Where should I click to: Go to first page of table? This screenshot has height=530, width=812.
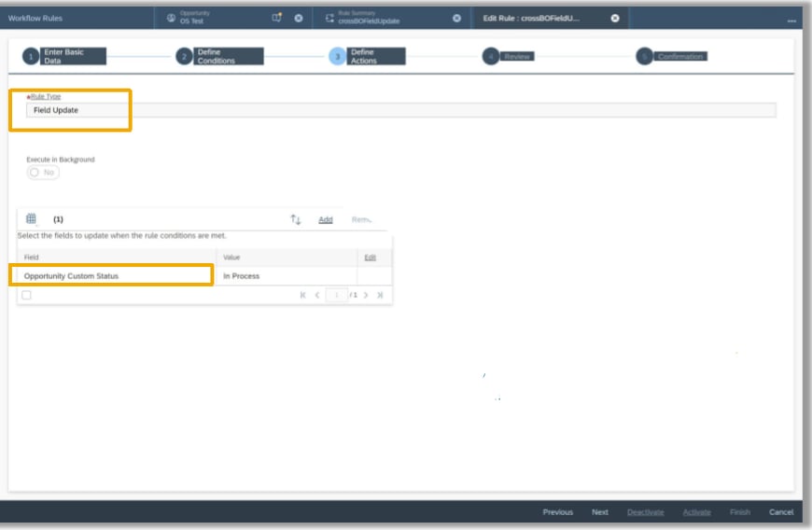click(x=303, y=295)
